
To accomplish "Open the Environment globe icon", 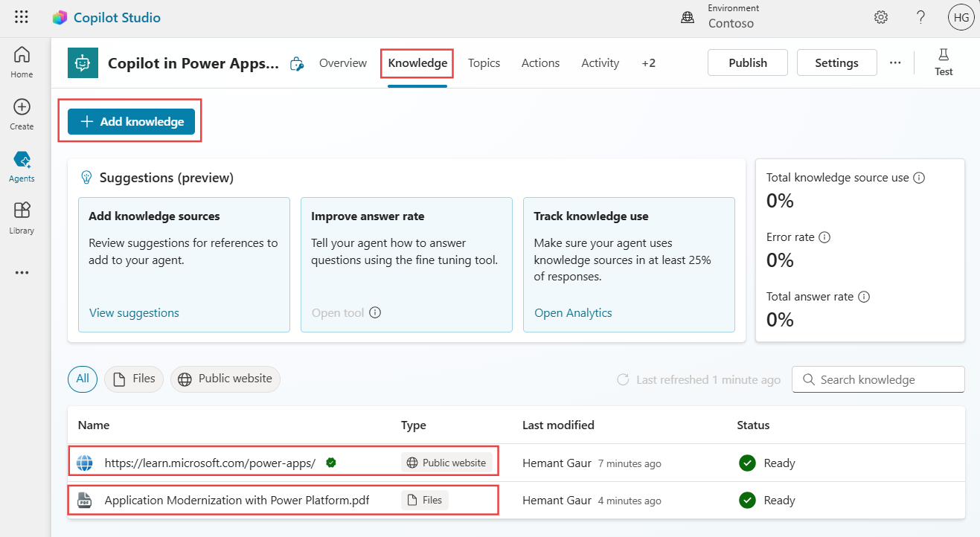I will (688, 17).
